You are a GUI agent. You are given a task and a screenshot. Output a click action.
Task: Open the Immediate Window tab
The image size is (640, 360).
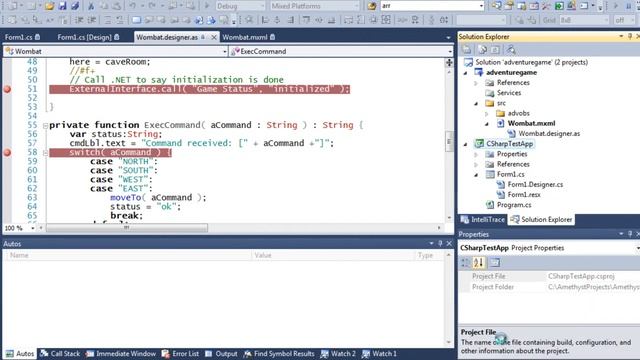[x=121, y=354]
